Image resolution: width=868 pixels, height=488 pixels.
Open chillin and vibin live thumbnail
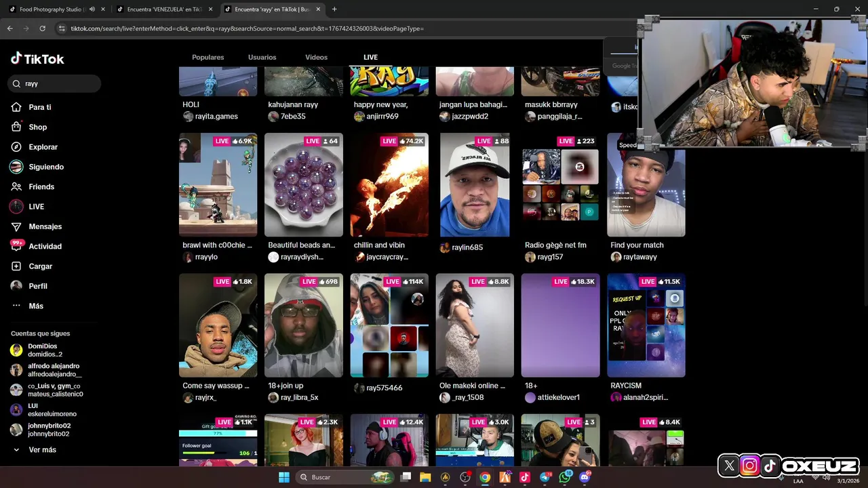[x=389, y=184]
